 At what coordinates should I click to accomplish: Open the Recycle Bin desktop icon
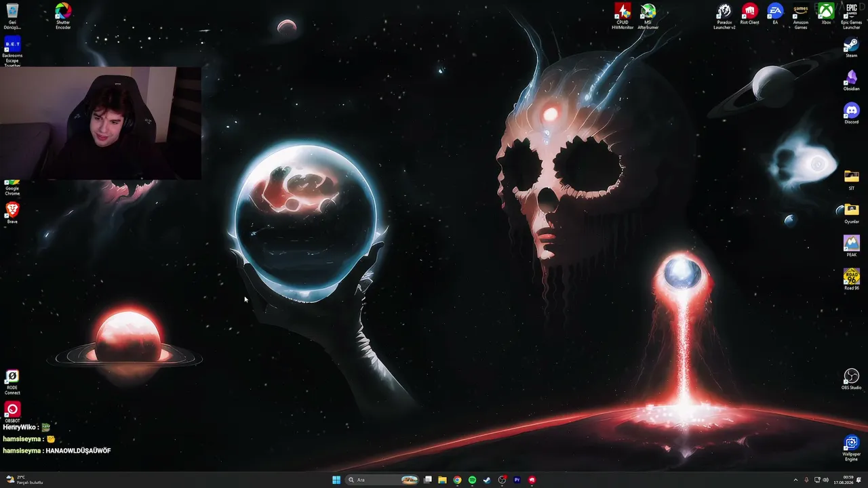[x=12, y=16]
